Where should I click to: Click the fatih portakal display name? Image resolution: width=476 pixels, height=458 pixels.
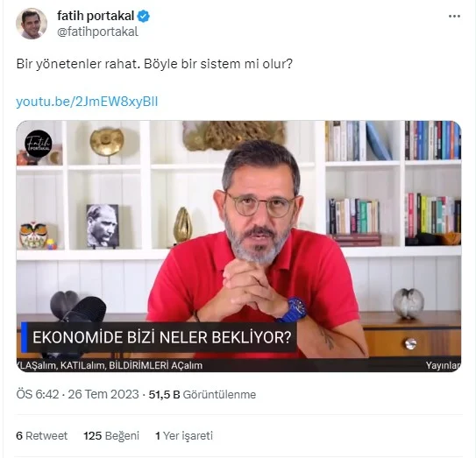point(96,16)
